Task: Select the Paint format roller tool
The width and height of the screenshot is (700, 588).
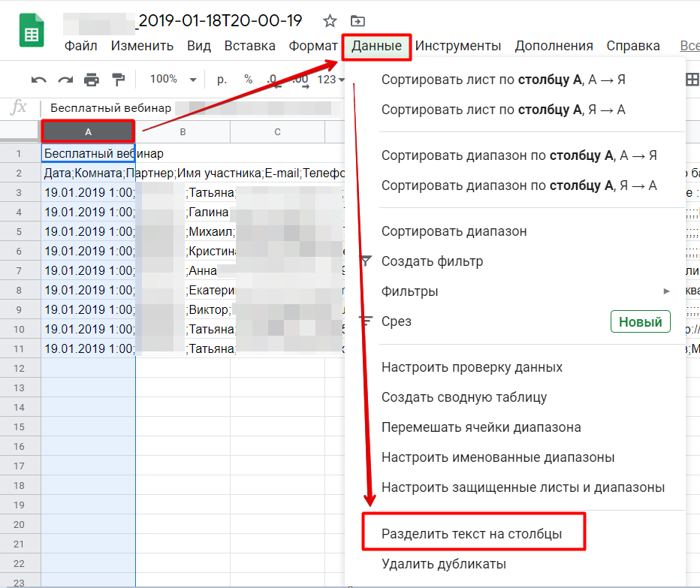Action: point(118,80)
